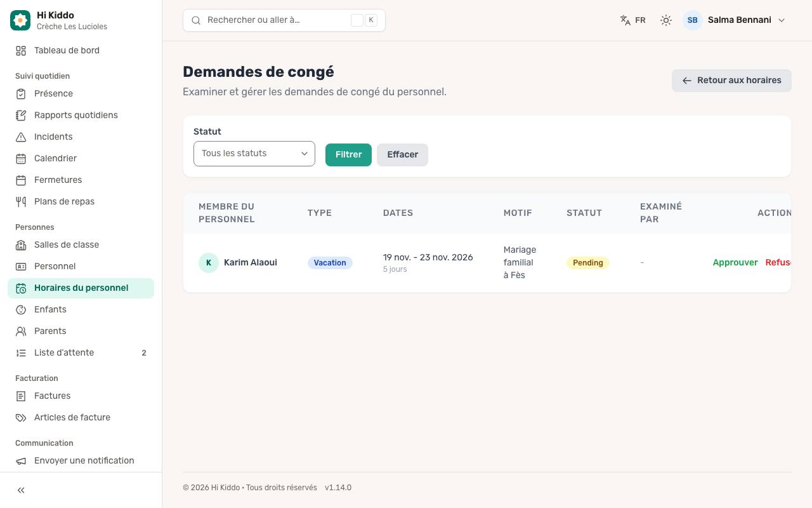Click the Rapports quotidiens icon
Screen dimensions: 812x508
pos(21,116)
